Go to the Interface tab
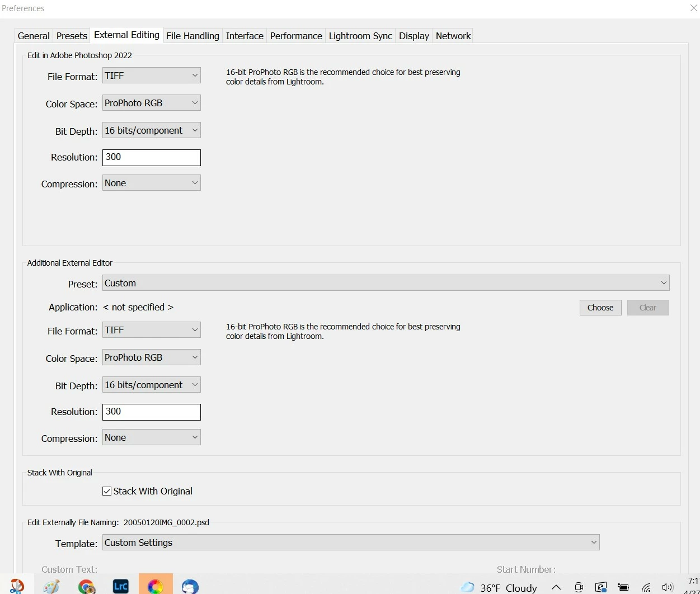 tap(245, 36)
